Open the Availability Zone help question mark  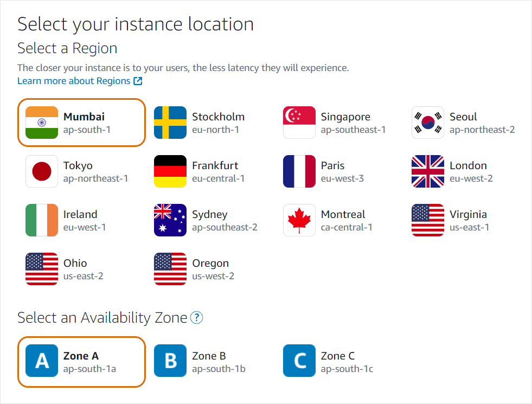pyautogui.click(x=196, y=318)
